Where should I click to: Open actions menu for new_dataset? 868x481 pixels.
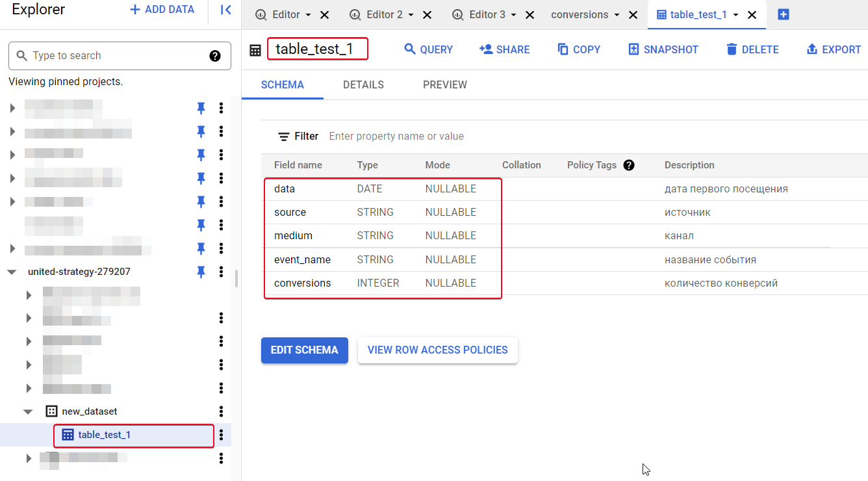221,411
